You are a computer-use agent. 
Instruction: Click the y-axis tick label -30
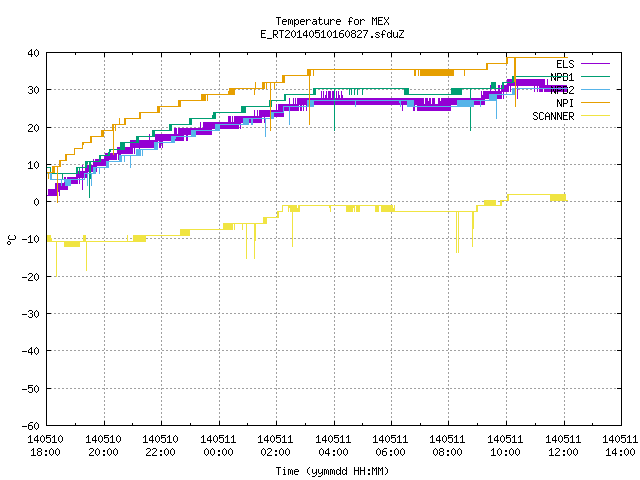pos(31,314)
